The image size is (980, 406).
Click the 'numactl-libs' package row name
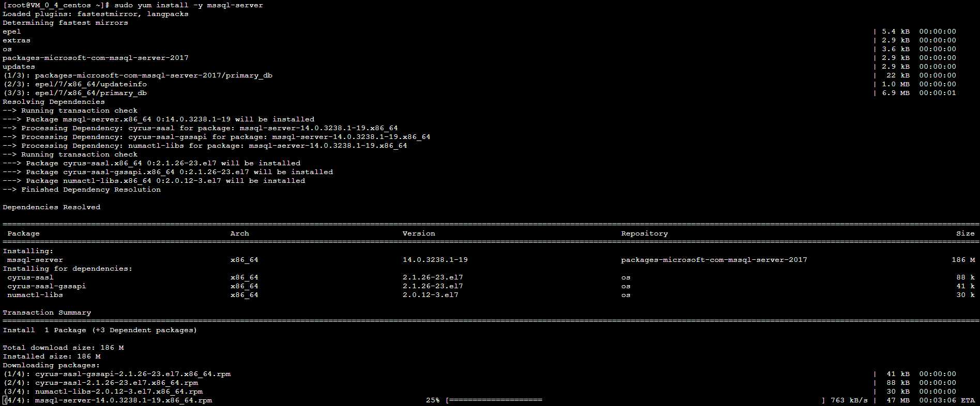35,295
